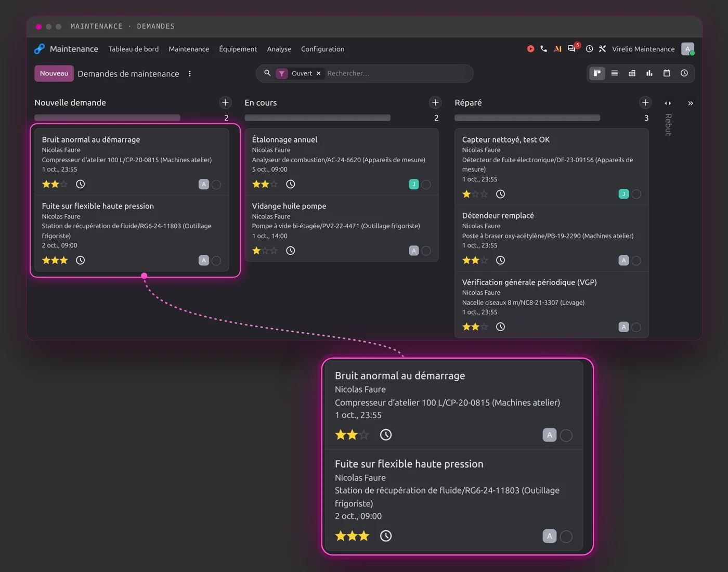Open the three-dot actions menu beside Demandes de maintenance
Screen dimensions: 728x572
pyautogui.click(x=190, y=74)
